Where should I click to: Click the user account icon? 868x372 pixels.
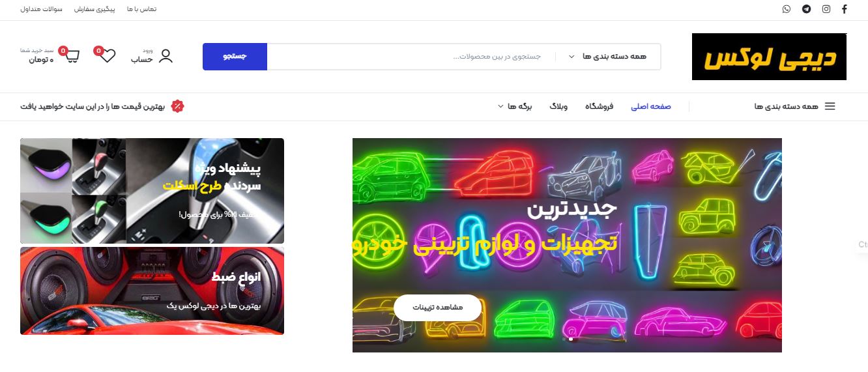166,56
